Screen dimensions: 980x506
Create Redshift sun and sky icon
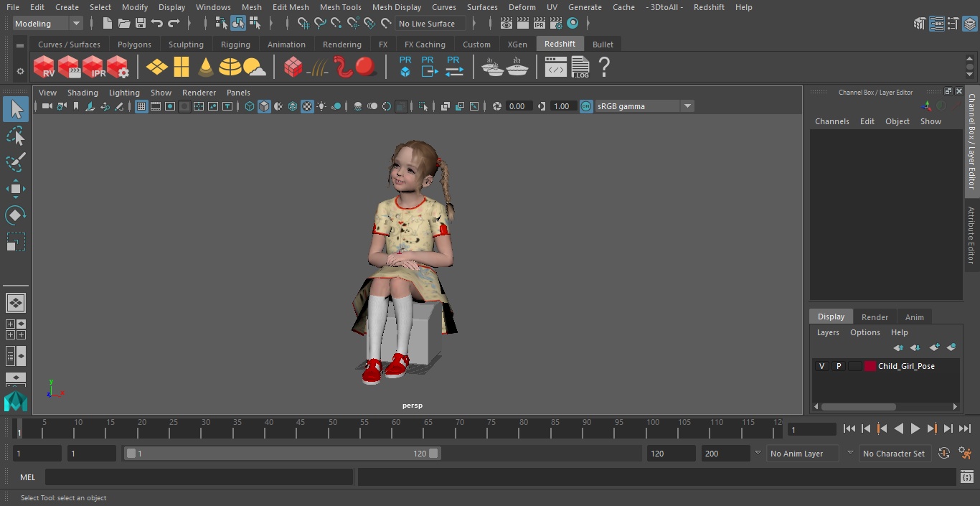click(255, 67)
